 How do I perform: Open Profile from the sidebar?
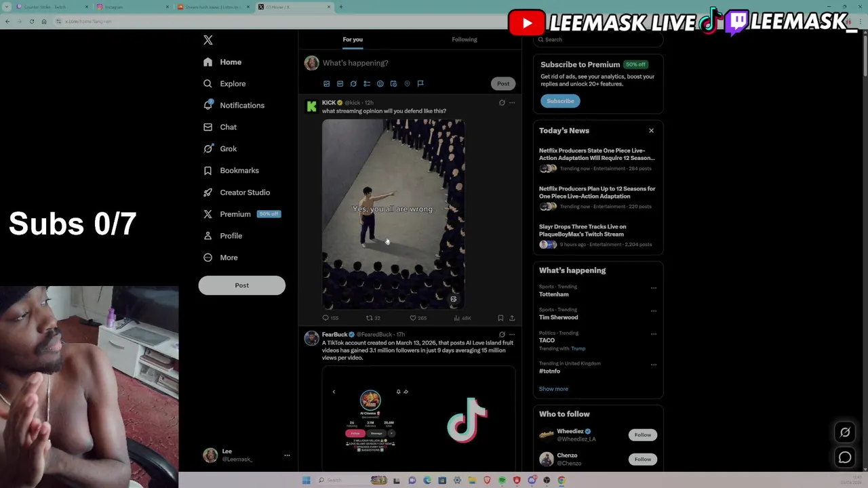click(222, 235)
